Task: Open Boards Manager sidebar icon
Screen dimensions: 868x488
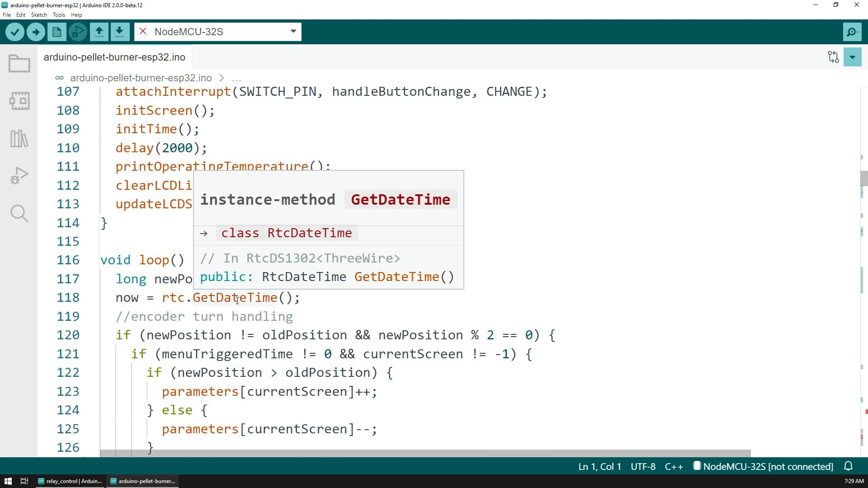Action: point(19,101)
